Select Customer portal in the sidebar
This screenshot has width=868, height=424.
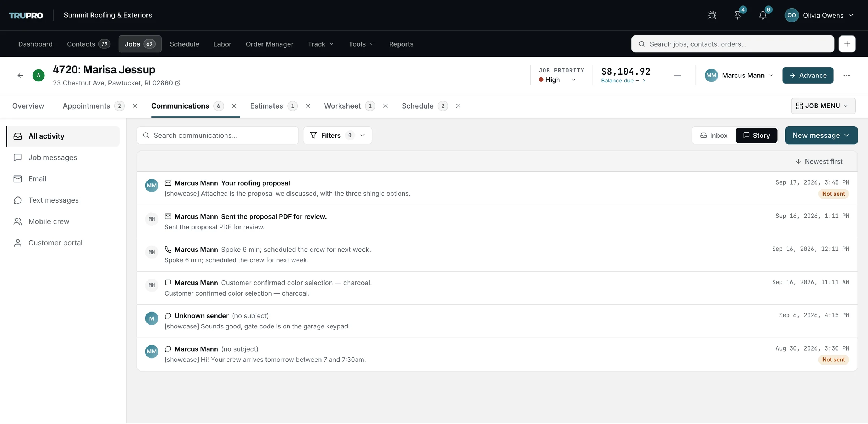[x=63, y=243]
